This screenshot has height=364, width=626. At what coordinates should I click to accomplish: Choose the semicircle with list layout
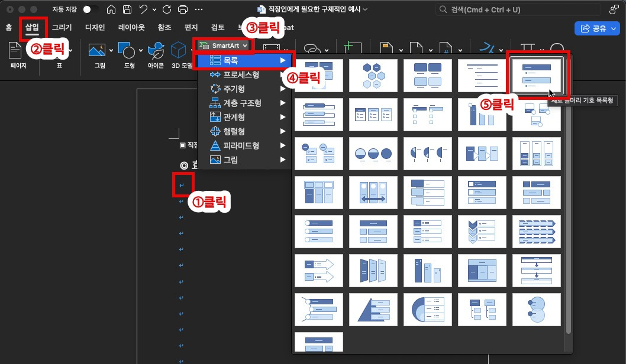click(428, 310)
